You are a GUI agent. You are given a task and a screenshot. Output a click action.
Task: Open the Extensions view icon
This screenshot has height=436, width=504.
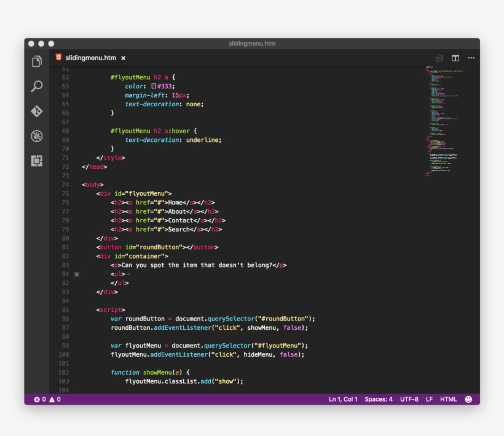click(36, 160)
